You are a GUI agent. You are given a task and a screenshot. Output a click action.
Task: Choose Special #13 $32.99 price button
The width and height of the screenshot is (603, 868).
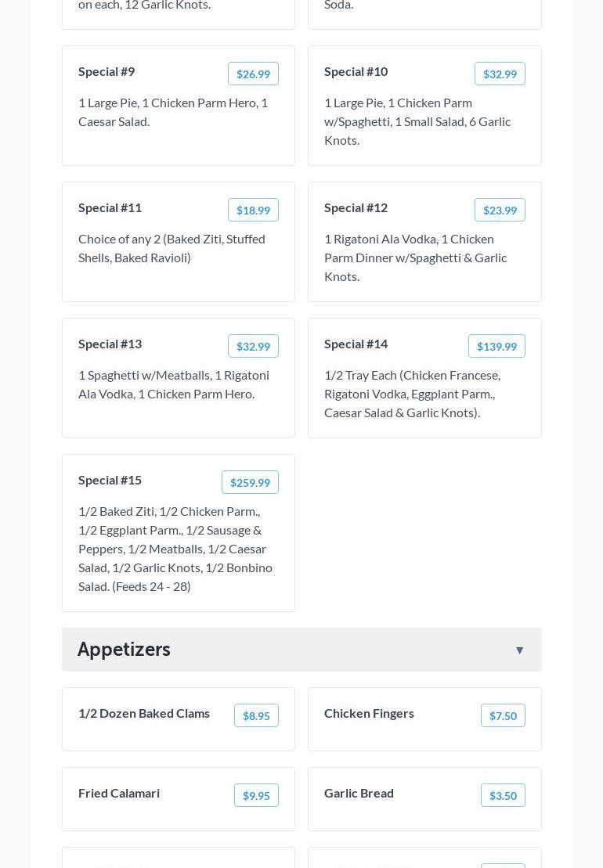253,347
